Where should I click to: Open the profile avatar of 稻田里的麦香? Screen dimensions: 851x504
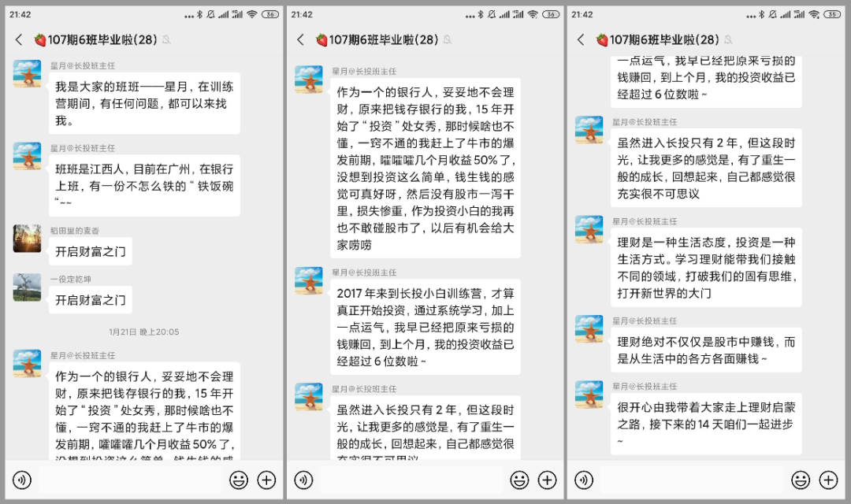pos(27,239)
